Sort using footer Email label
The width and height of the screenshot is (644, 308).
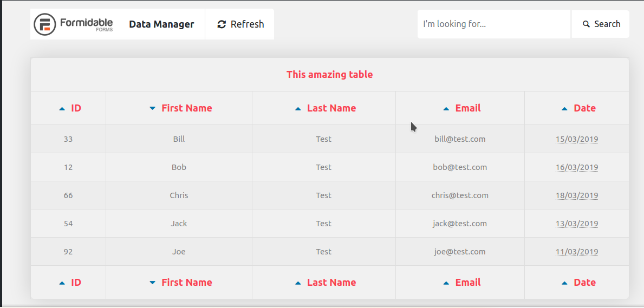coord(468,282)
